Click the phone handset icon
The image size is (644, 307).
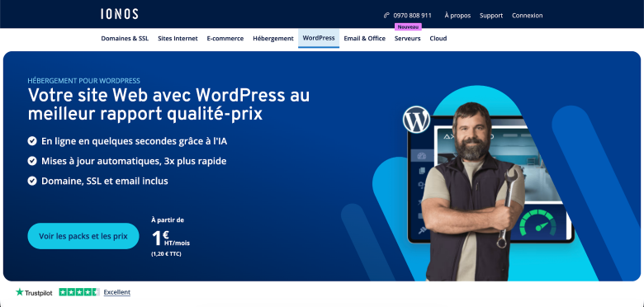[x=386, y=16]
